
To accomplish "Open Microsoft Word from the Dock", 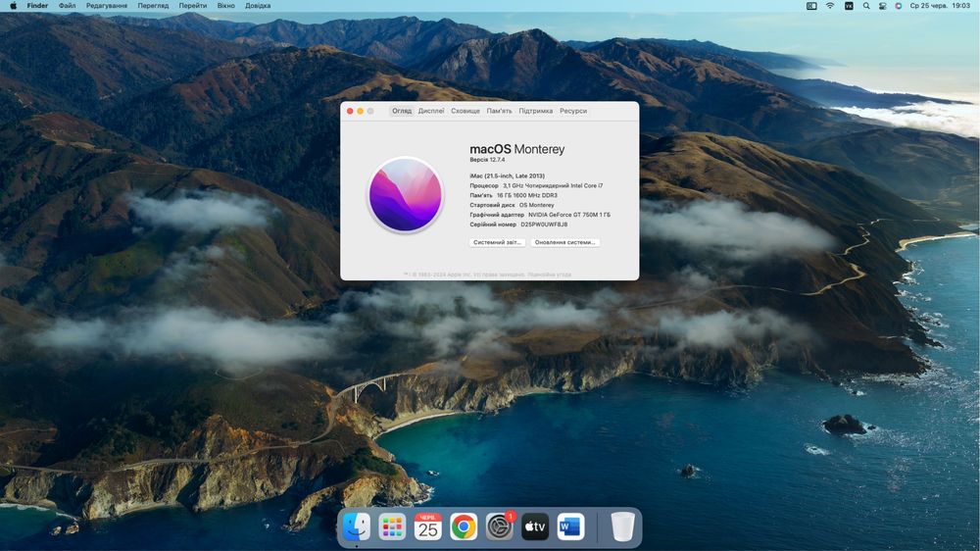I will 570,527.
